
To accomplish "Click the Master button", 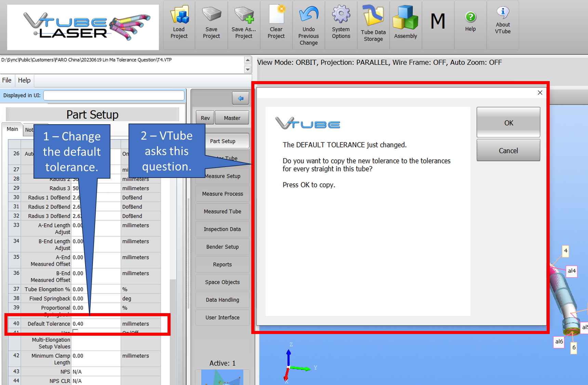I will pyautogui.click(x=232, y=118).
